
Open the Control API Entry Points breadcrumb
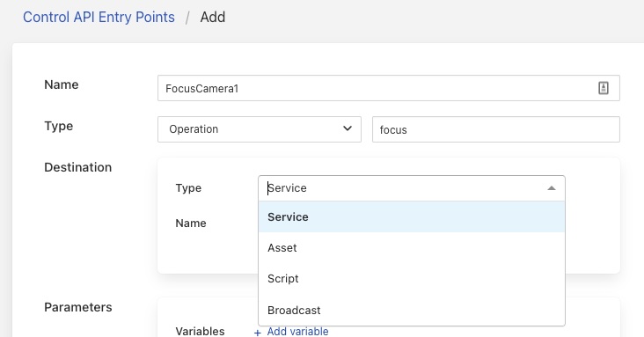99,18
